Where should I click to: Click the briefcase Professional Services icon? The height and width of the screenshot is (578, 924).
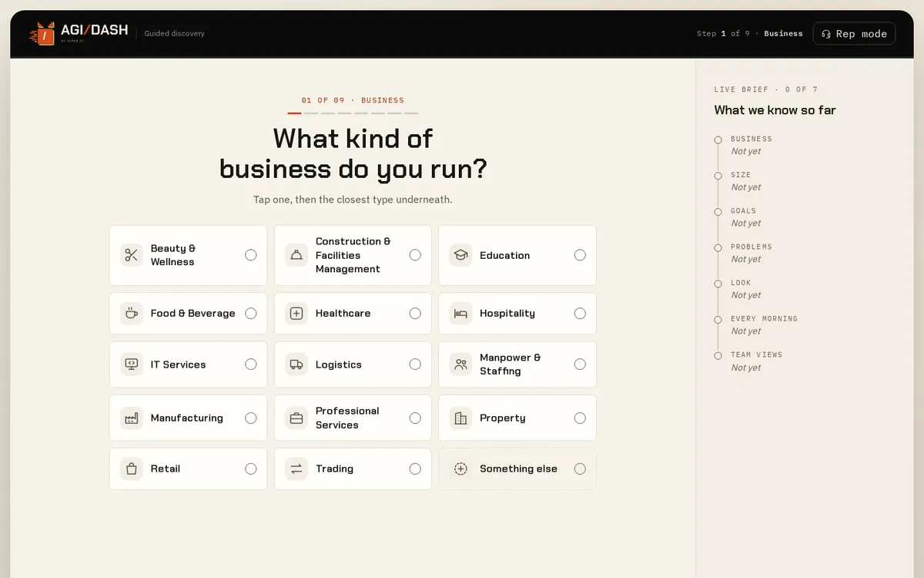(296, 418)
